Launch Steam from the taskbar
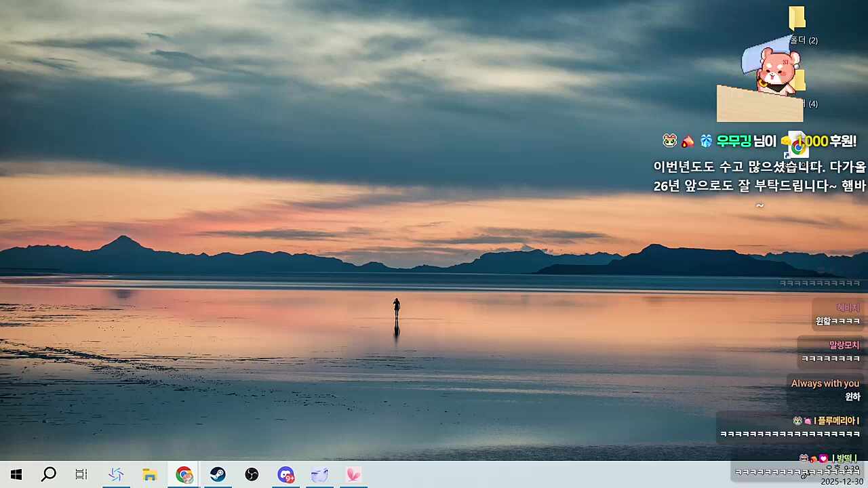 click(x=217, y=474)
